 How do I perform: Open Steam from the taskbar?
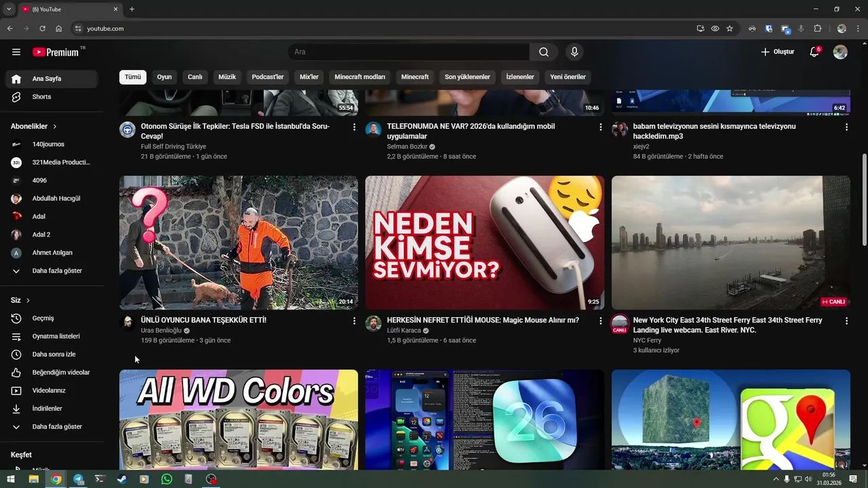(x=121, y=479)
